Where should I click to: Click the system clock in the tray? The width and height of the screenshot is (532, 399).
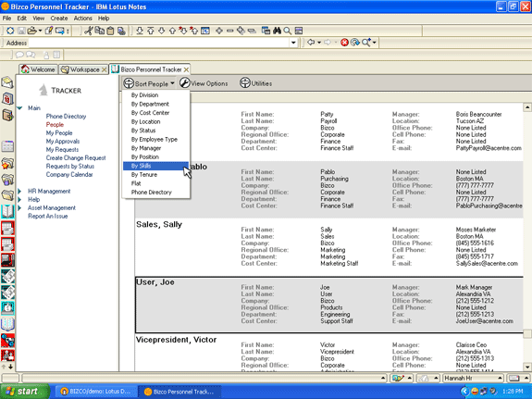pos(513,392)
